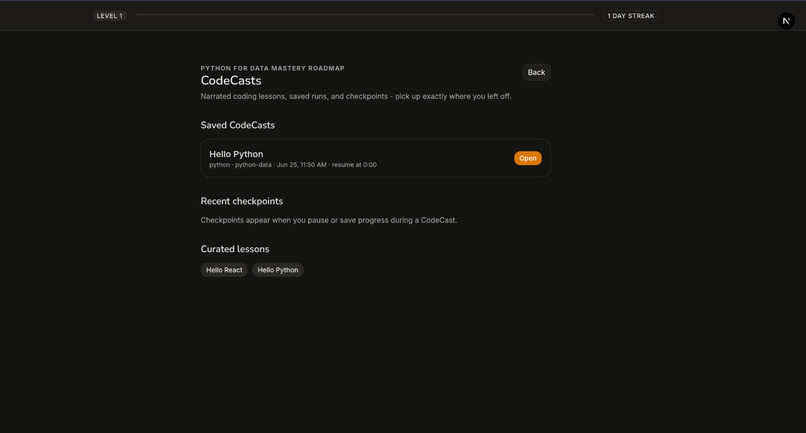The image size is (806, 433).
Task: Click the LEVEL 1 badge
Action: (109, 16)
